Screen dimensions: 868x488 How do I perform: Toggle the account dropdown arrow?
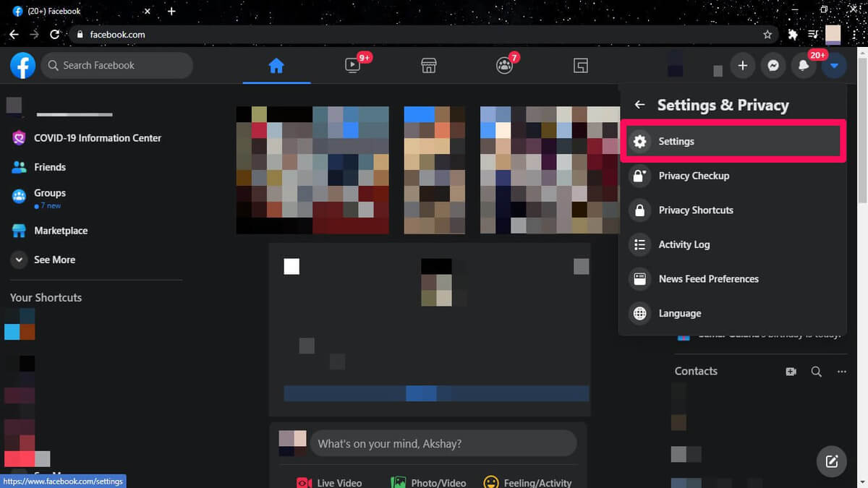click(x=834, y=66)
